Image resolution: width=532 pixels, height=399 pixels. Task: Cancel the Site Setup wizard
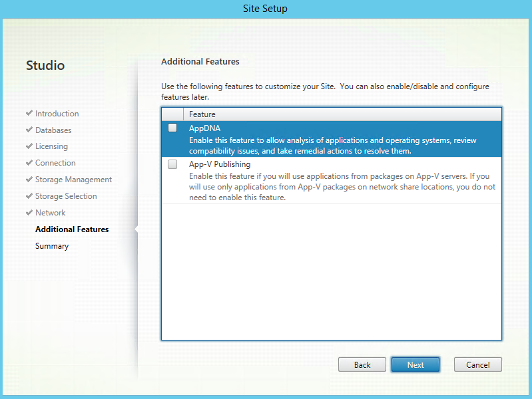pos(477,364)
